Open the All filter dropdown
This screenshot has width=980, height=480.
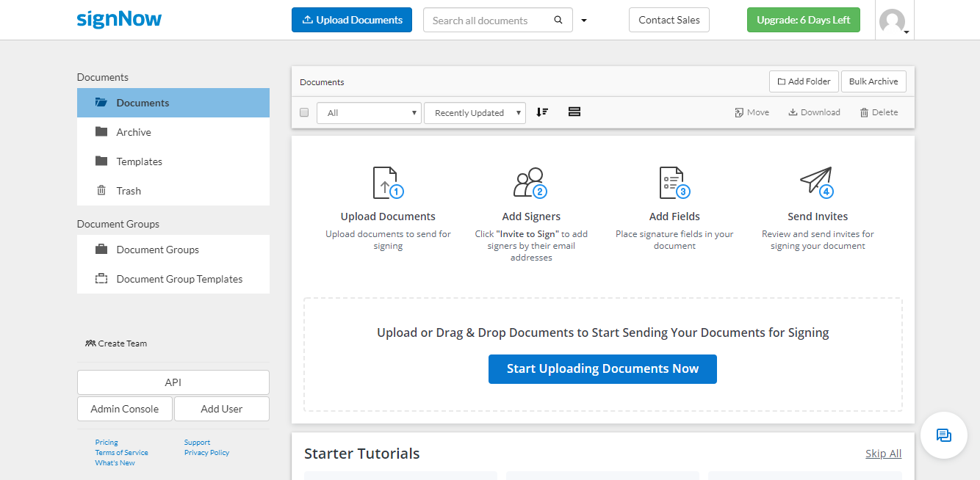(x=369, y=112)
